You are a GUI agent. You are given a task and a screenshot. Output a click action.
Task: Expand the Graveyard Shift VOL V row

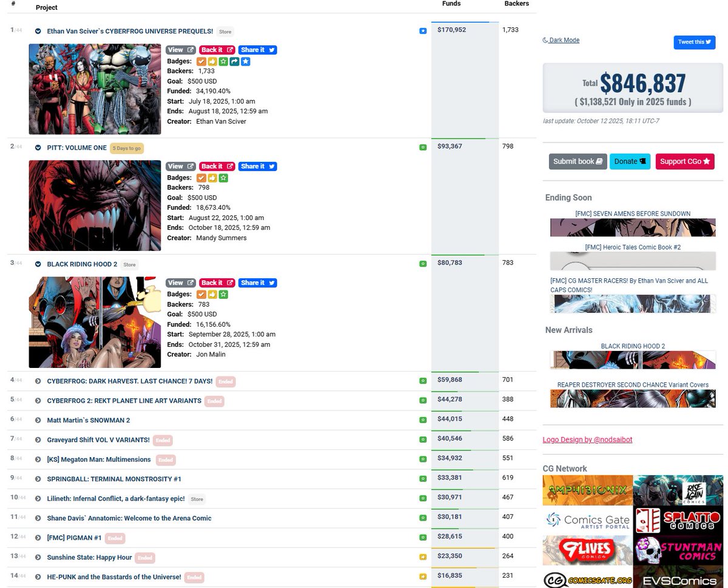38,440
